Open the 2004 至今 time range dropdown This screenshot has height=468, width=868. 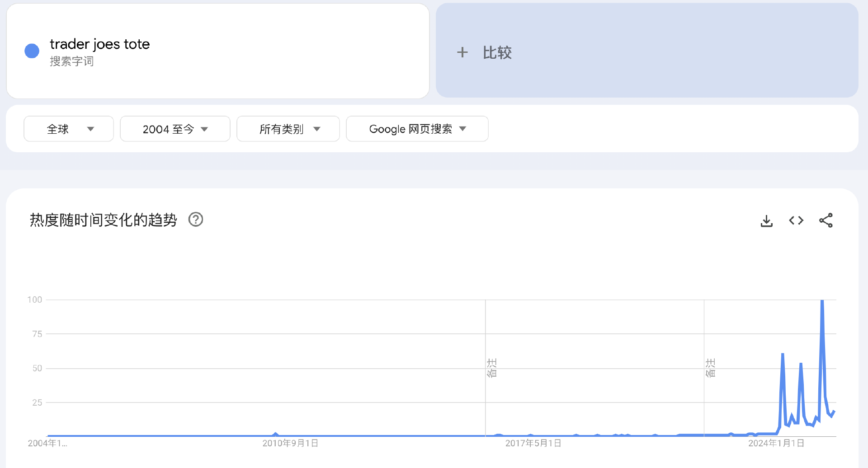coord(175,129)
